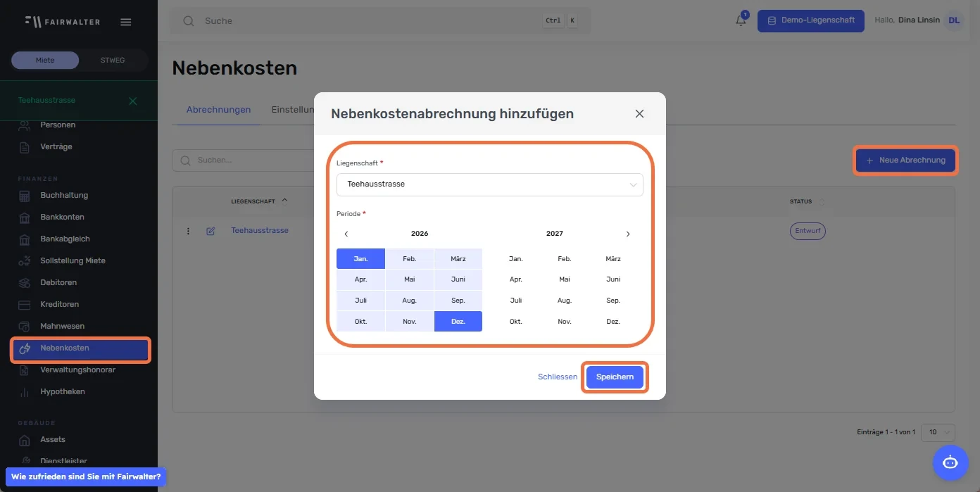Open Demo-Liegenschaft selector
980x492 pixels.
pos(811,20)
